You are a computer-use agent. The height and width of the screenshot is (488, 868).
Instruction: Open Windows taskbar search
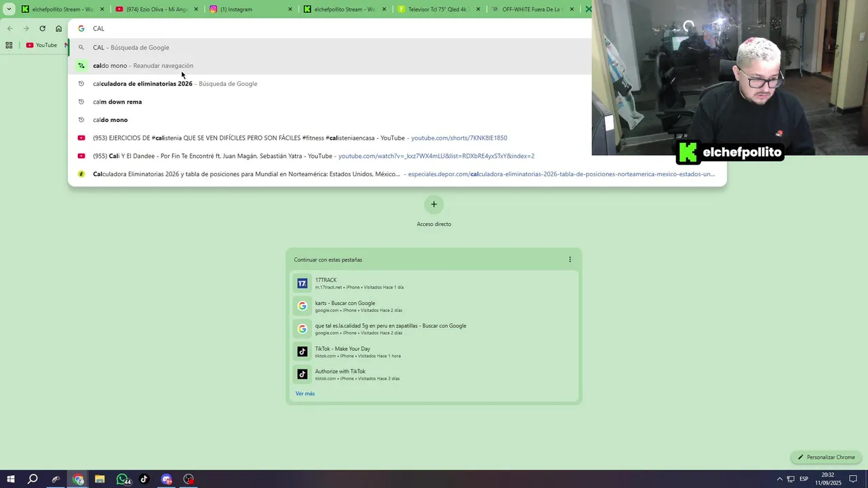point(33,479)
